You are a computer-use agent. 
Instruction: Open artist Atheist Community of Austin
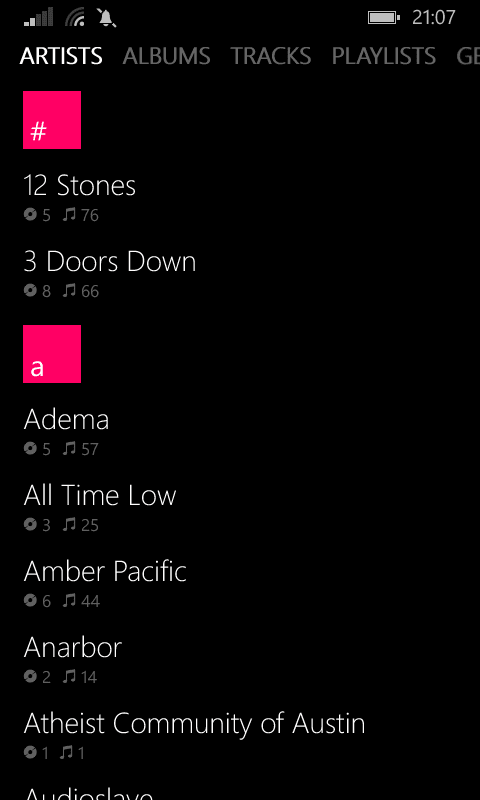(x=194, y=723)
